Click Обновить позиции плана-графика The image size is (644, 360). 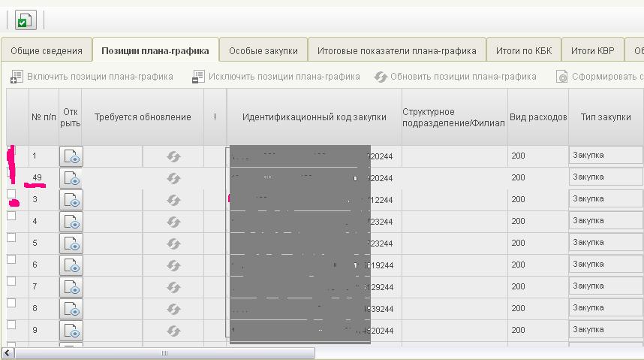coord(456,77)
